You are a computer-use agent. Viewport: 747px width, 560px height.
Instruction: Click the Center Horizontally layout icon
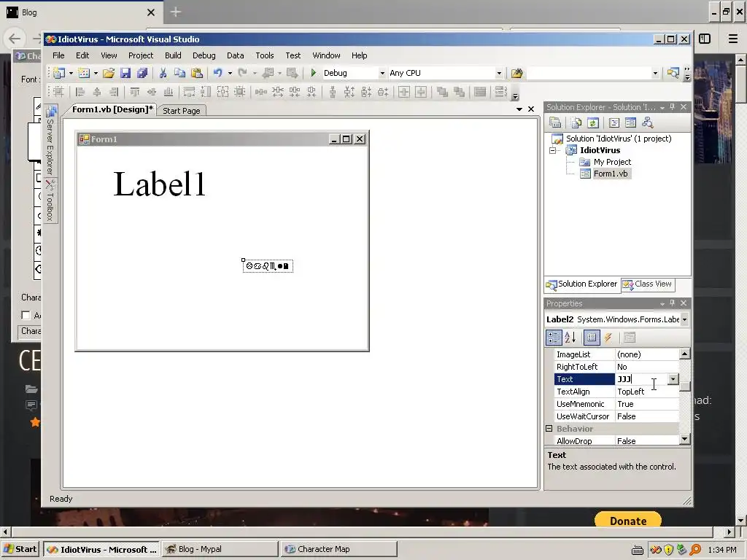[404, 92]
